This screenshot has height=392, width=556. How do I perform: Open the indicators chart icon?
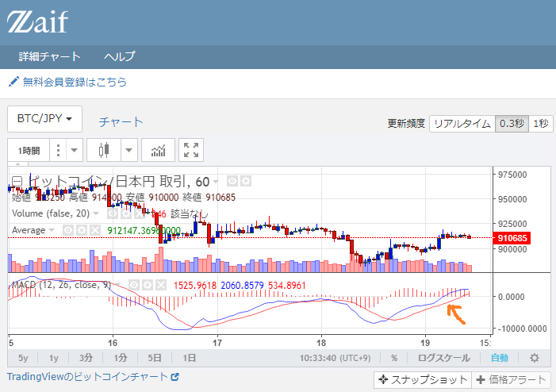coord(159,150)
